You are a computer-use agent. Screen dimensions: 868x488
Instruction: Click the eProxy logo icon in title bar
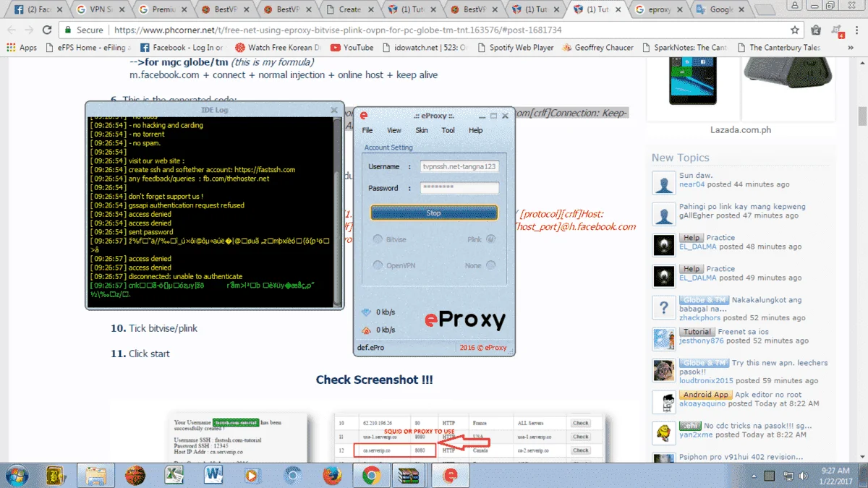(365, 116)
